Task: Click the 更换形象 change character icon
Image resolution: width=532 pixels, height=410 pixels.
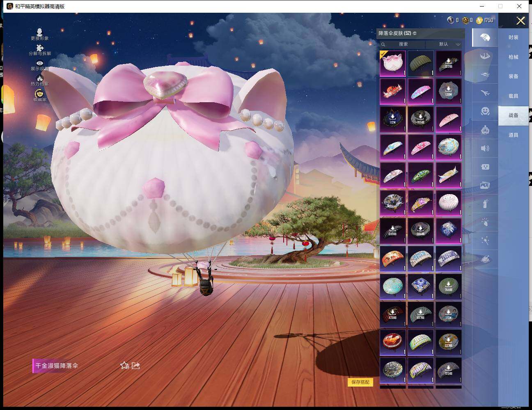Action: pos(39,33)
